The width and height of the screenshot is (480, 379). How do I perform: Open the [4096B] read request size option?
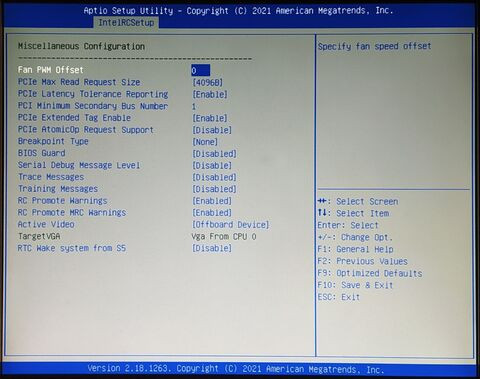207,82
